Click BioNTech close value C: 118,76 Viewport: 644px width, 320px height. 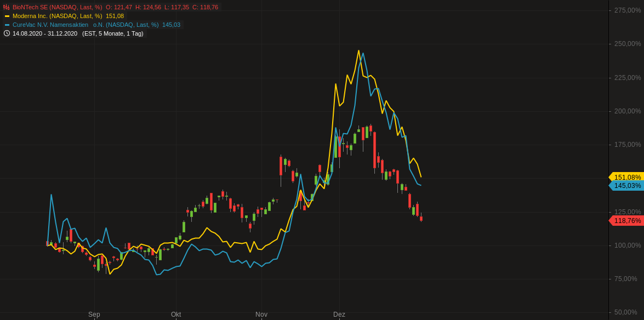pyautogui.click(x=206, y=7)
